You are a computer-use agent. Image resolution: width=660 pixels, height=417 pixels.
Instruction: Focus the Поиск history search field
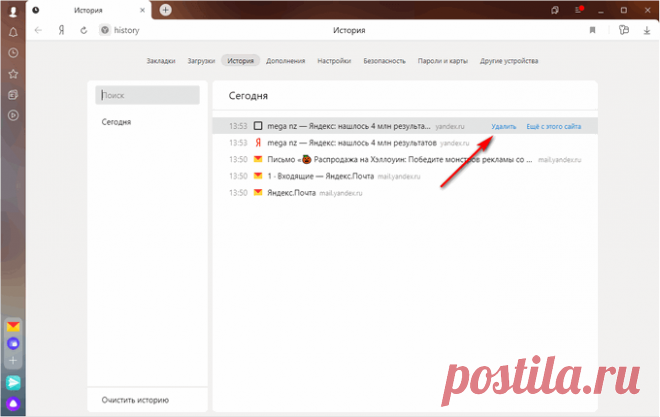pyautogui.click(x=147, y=95)
